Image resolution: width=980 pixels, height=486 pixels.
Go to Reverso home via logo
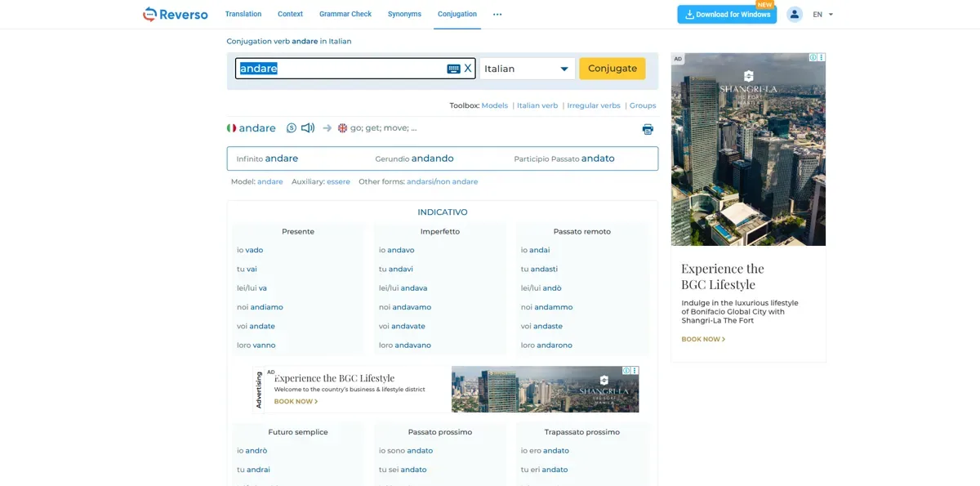[x=175, y=14]
